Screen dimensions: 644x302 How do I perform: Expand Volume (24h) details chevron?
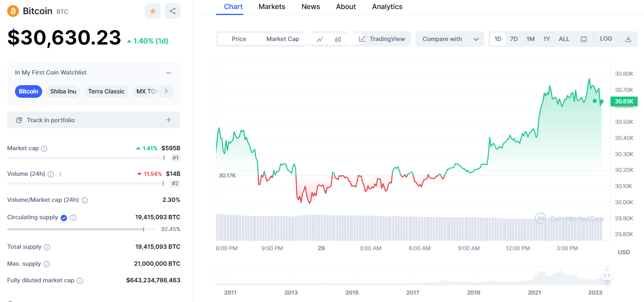pyautogui.click(x=60, y=174)
